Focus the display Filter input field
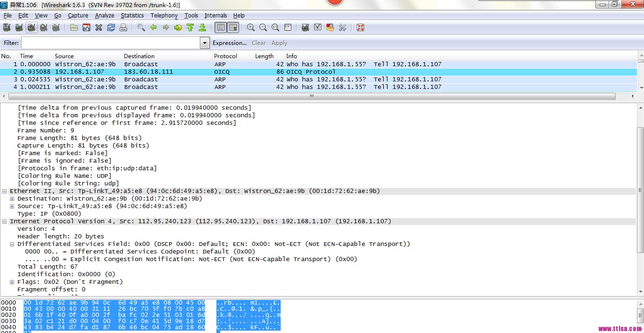The image size is (644, 333). [x=111, y=43]
